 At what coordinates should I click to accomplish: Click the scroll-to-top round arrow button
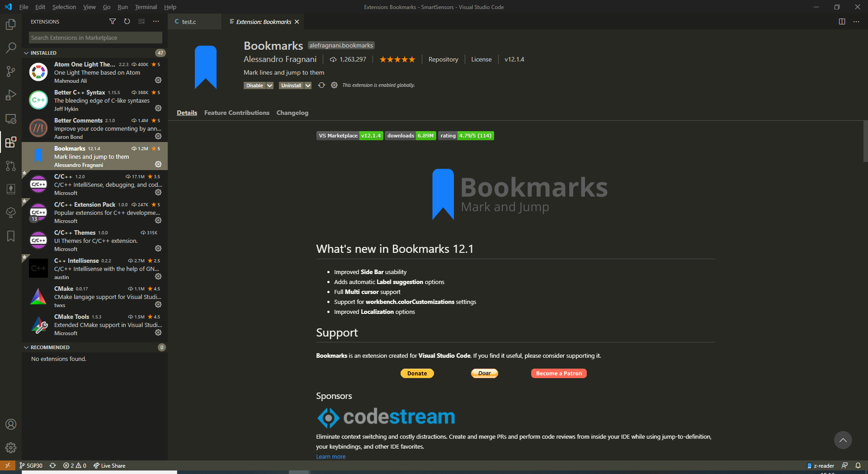[843, 440]
